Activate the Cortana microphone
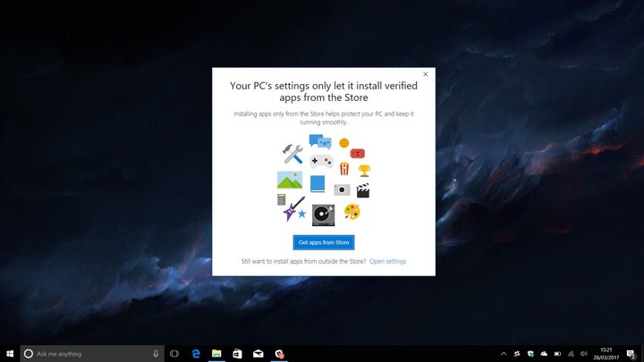 [x=156, y=354]
